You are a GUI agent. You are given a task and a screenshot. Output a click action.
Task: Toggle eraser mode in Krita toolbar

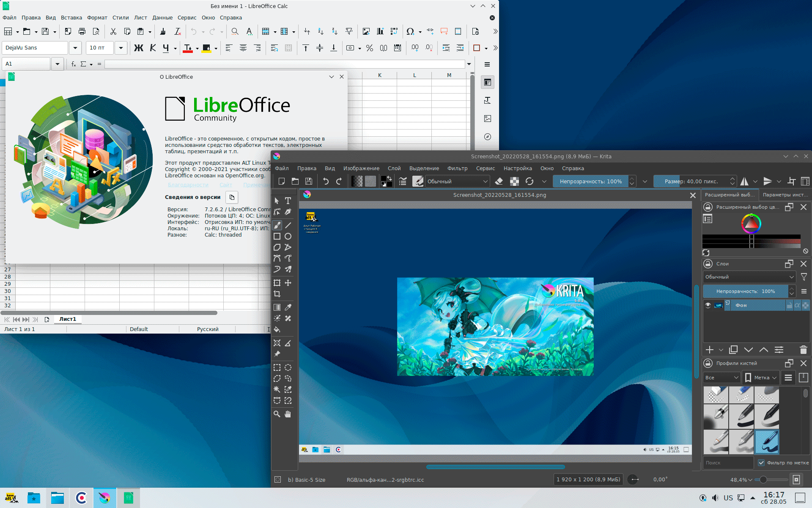tap(499, 181)
